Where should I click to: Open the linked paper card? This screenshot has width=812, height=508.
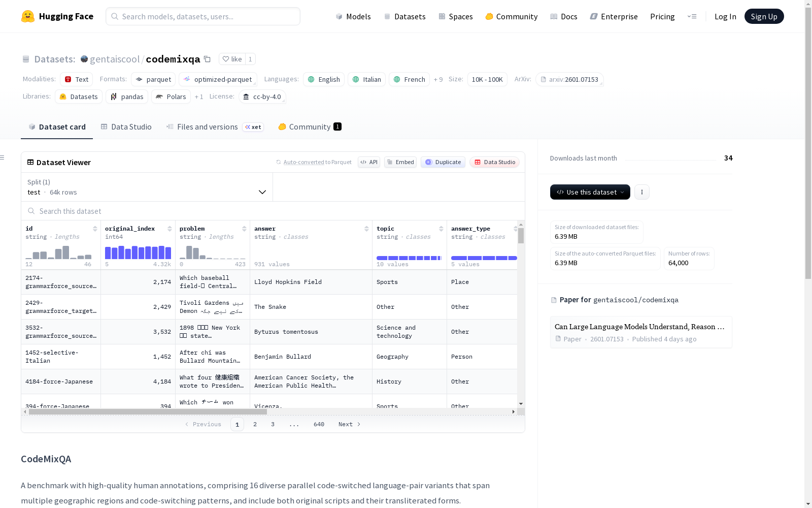coord(641,332)
